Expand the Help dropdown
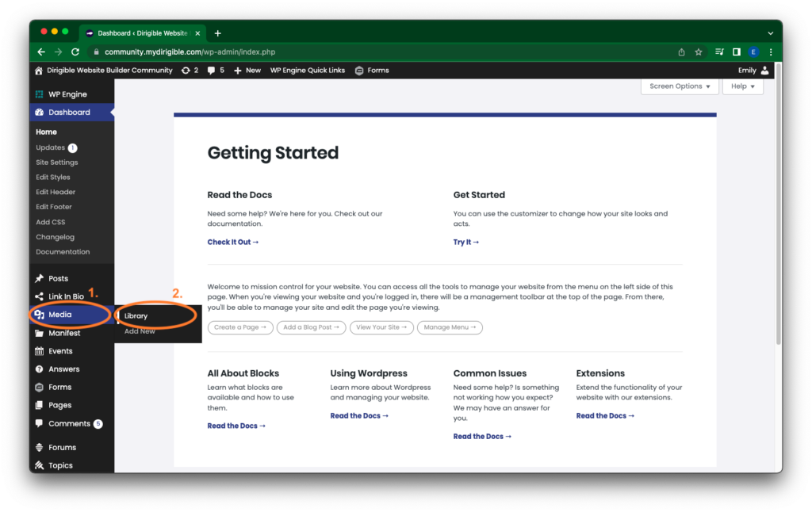The height and width of the screenshot is (512, 812). pos(741,86)
